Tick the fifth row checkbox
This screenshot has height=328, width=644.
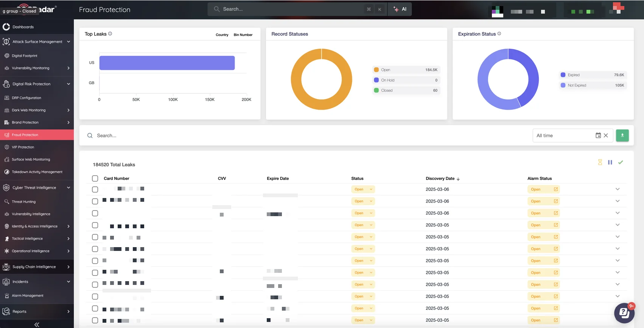click(x=95, y=237)
